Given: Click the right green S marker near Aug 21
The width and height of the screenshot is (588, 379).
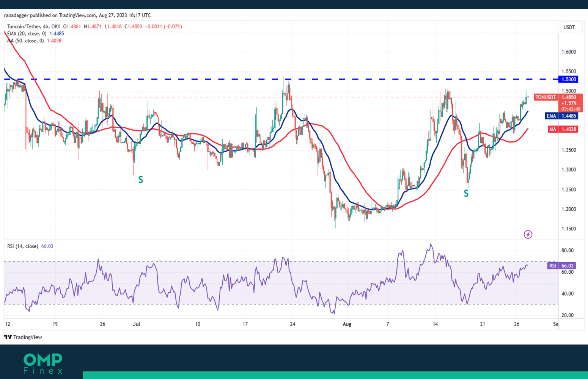Looking at the screenshot, I should [x=466, y=193].
